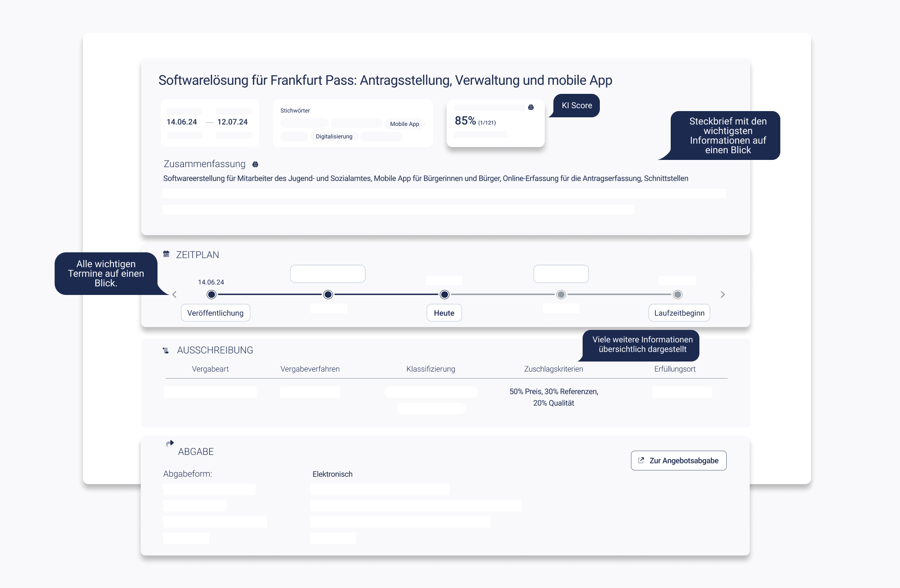Screen dimensions: 900x588
Task: Click the KI Score tooltip bubble
Action: (577, 105)
